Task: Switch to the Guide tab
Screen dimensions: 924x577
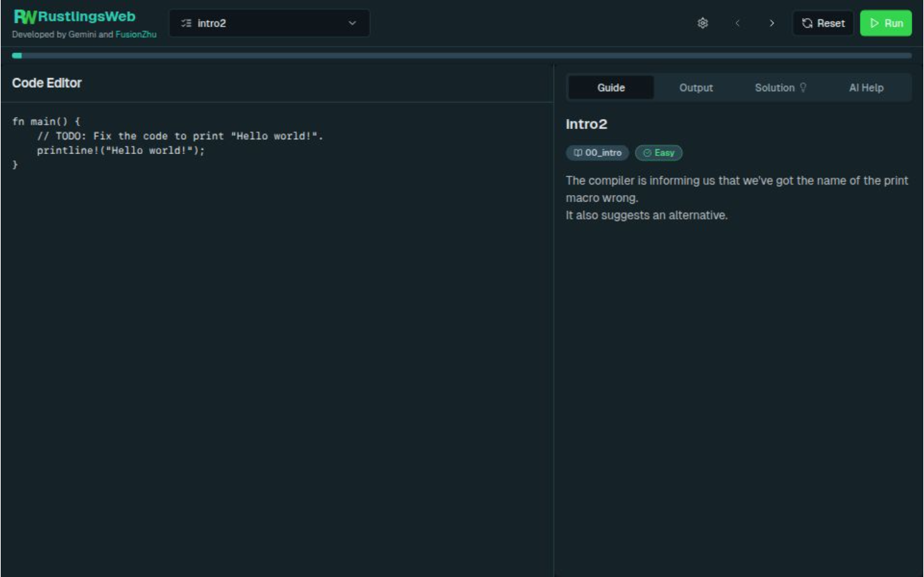Action: coord(611,88)
